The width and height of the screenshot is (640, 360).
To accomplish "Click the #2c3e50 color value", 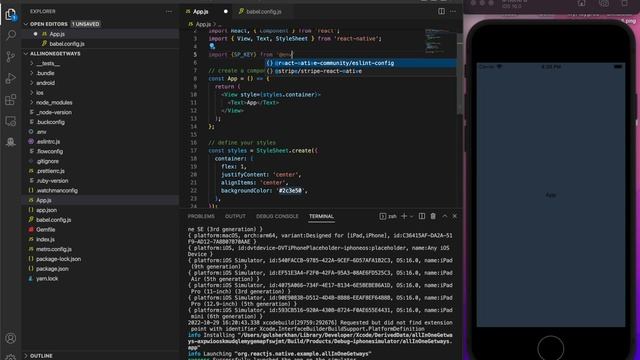I will [x=290, y=191].
